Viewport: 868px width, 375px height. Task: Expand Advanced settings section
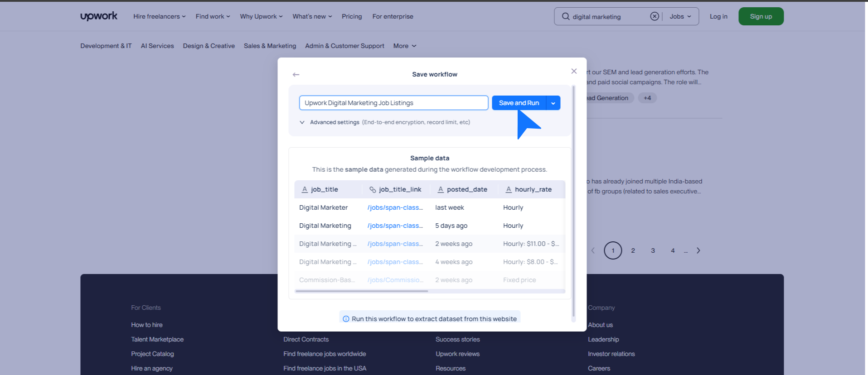click(x=302, y=122)
